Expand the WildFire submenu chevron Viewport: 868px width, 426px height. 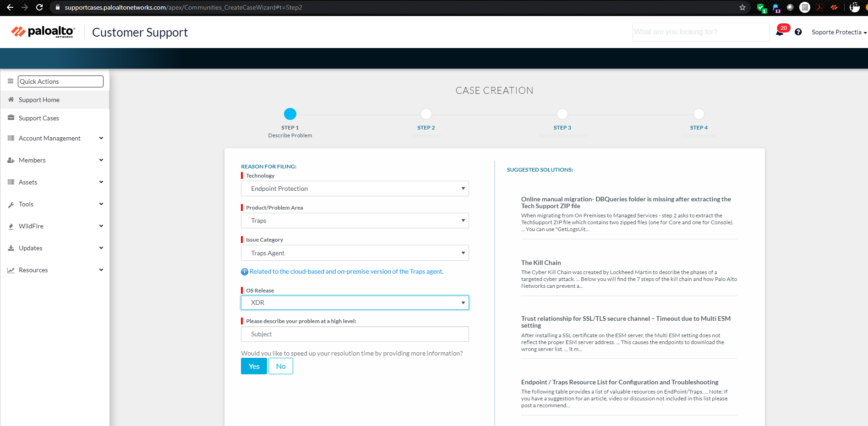[101, 226]
